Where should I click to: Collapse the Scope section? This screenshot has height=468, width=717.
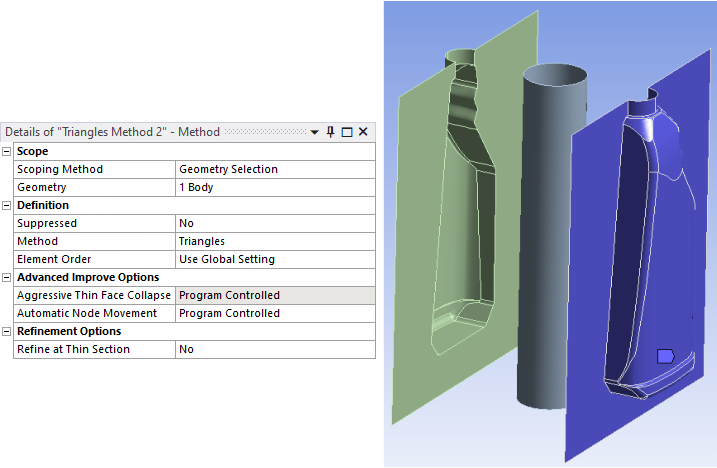pyautogui.click(x=6, y=151)
